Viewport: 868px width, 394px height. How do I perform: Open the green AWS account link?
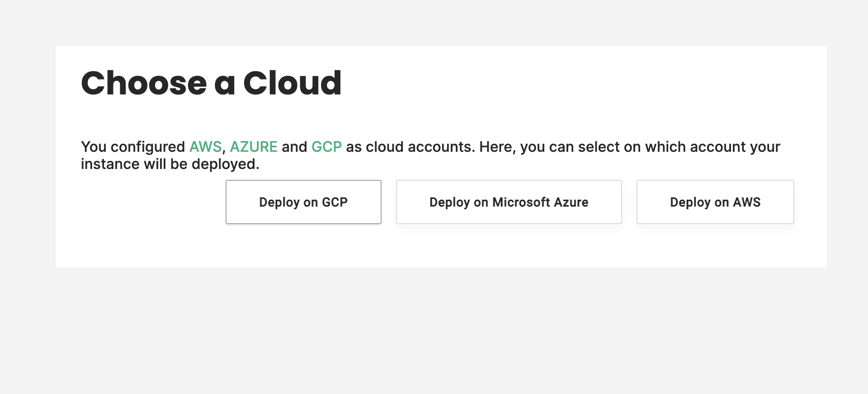click(205, 147)
